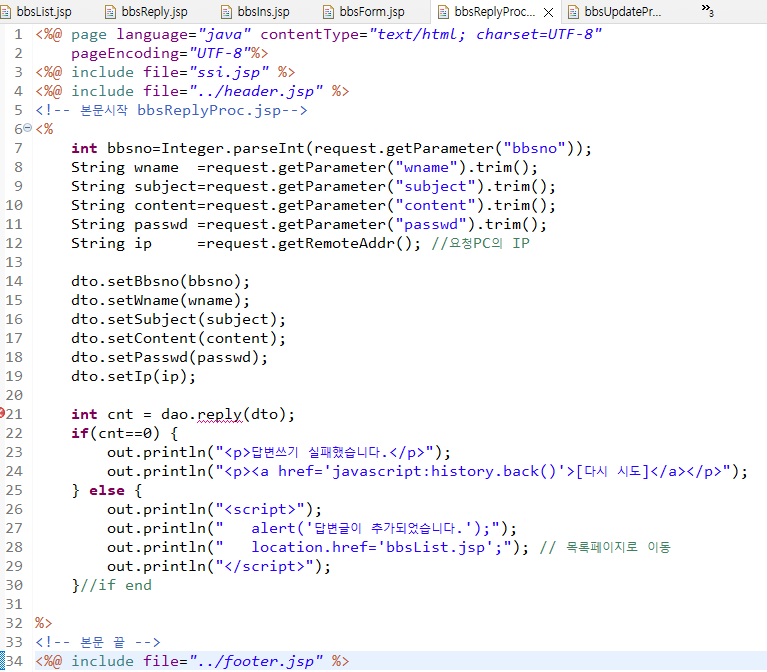Click the dto.setWname(wname) line
The image size is (767, 672).
[x=160, y=300]
